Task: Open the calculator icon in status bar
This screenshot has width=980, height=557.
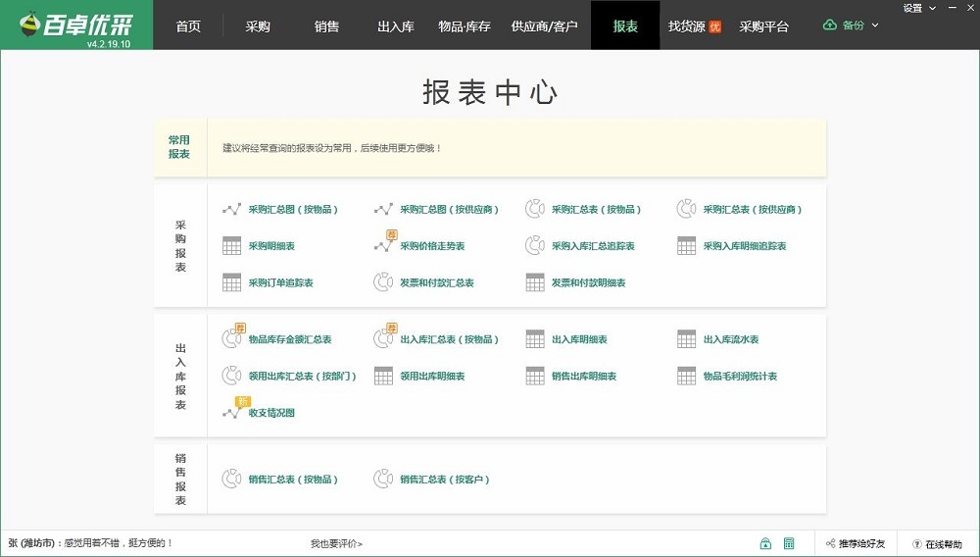Action: pos(789,543)
